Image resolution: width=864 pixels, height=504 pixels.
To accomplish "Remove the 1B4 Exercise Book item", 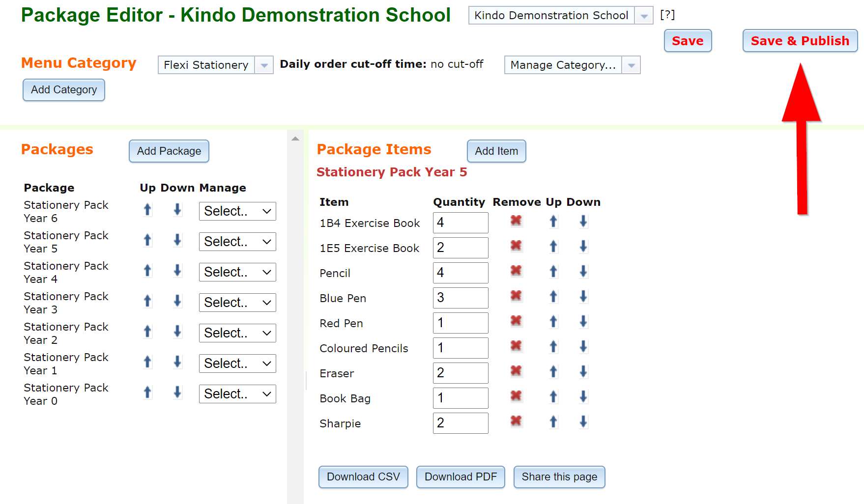I will [x=516, y=221].
